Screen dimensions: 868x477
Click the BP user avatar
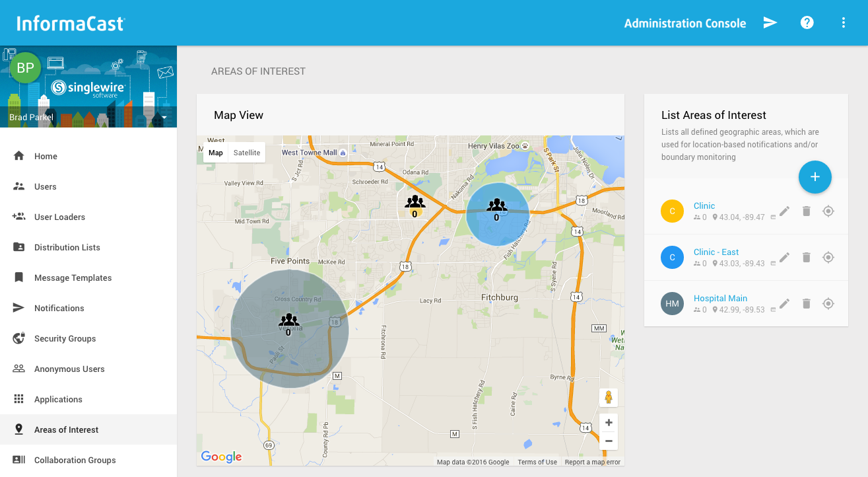[25, 67]
